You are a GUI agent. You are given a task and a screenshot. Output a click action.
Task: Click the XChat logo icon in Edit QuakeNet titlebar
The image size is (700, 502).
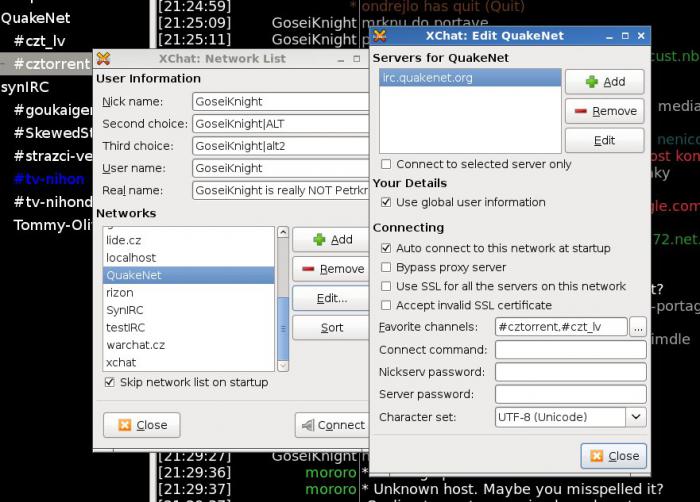(379, 35)
